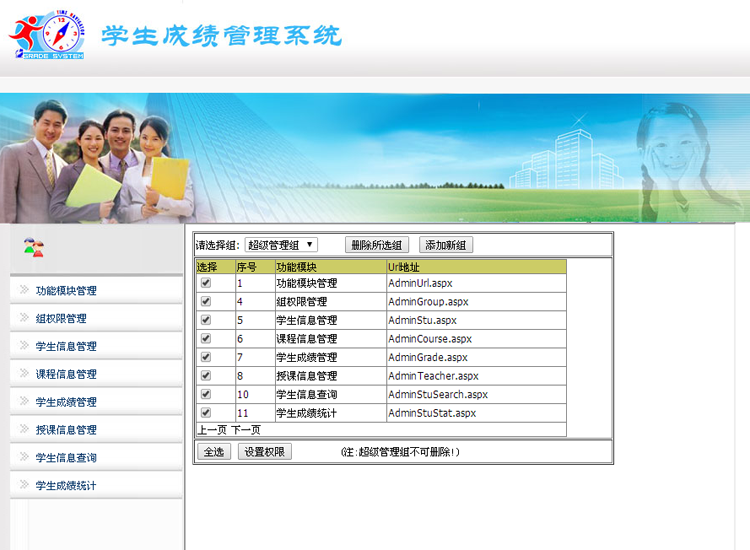Screen dimensions: 750x550
Task: Click the 添加新组 button
Action: click(446, 245)
